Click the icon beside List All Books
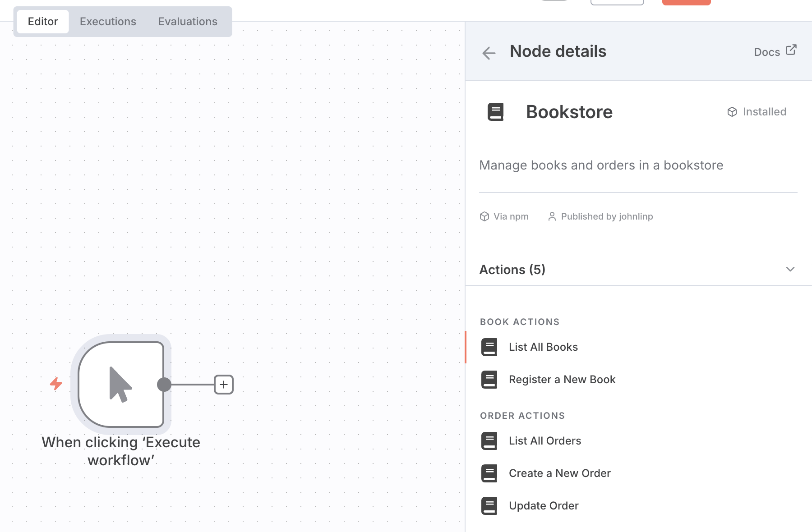This screenshot has height=532, width=812. 489,347
